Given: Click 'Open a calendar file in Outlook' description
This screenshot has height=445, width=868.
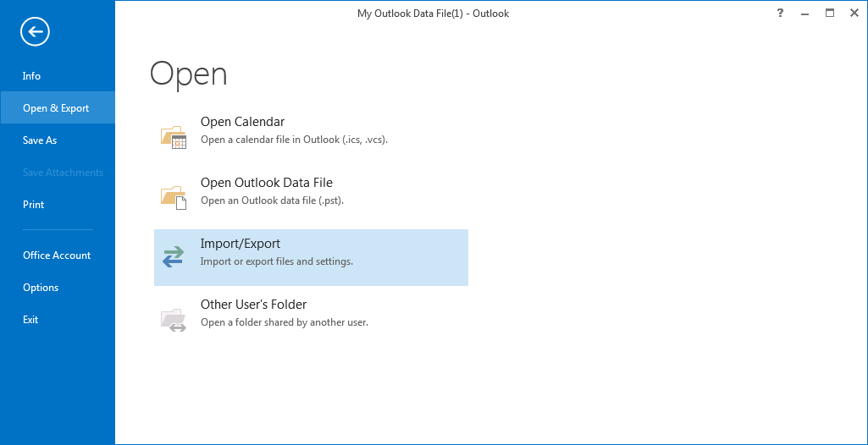Looking at the screenshot, I should [294, 140].
